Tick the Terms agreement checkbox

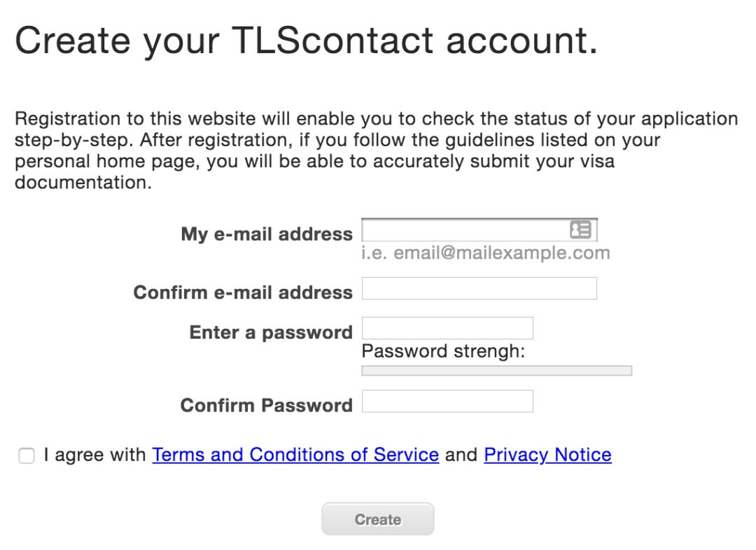pyautogui.click(x=27, y=456)
